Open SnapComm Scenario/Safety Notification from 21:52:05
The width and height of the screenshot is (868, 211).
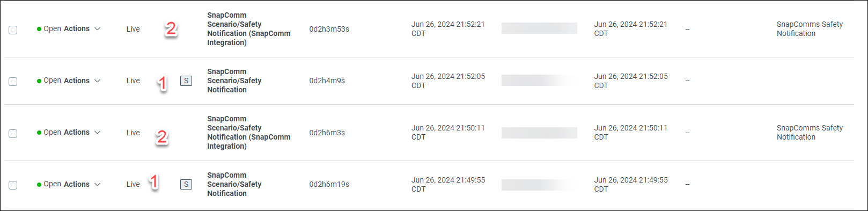pos(234,81)
